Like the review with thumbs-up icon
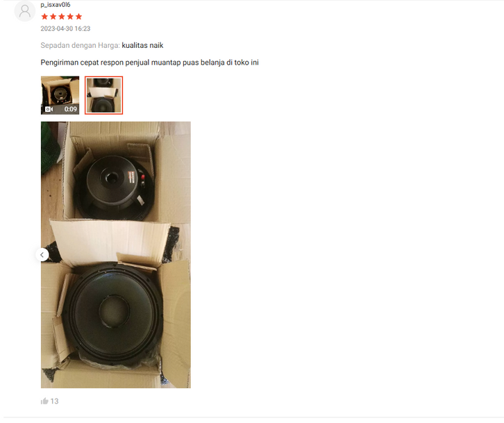 44,401
